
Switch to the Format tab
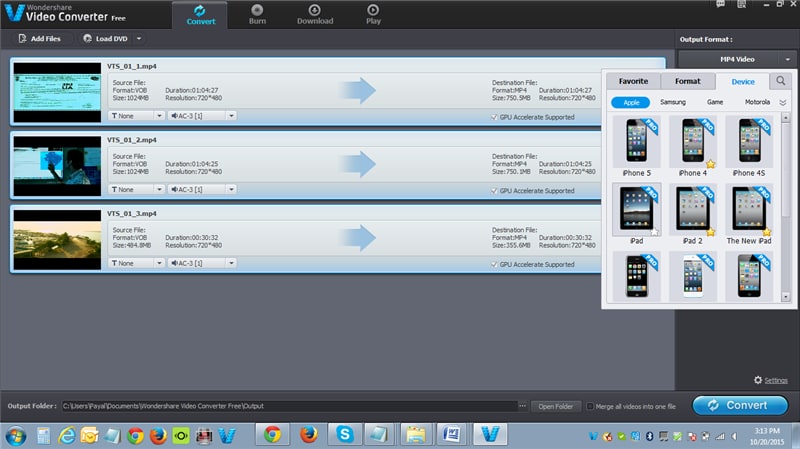[x=688, y=81]
